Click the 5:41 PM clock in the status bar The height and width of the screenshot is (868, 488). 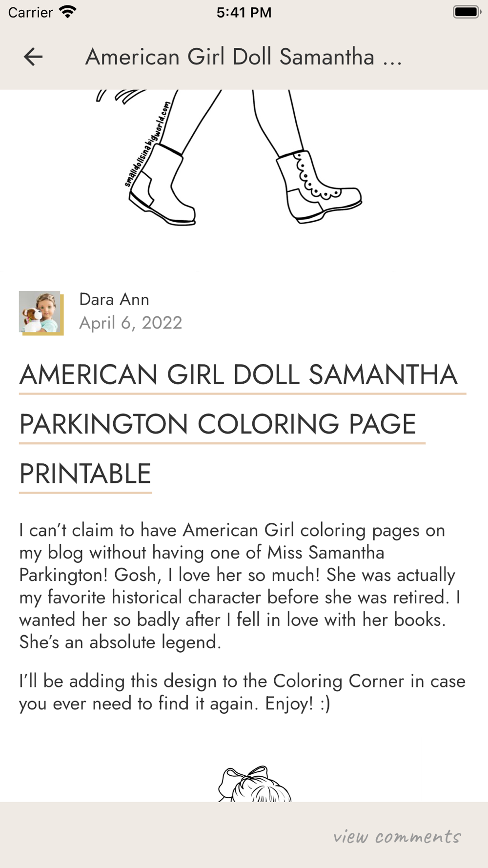(244, 12)
